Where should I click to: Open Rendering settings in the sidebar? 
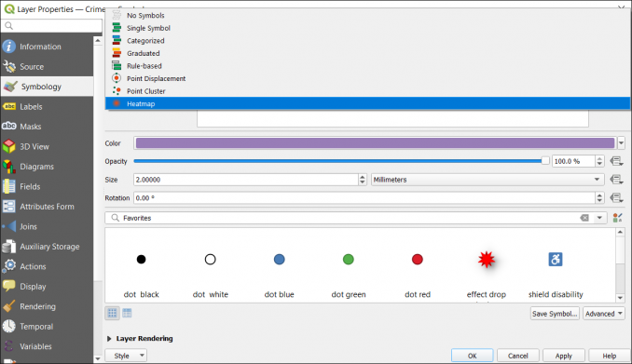click(x=47, y=306)
